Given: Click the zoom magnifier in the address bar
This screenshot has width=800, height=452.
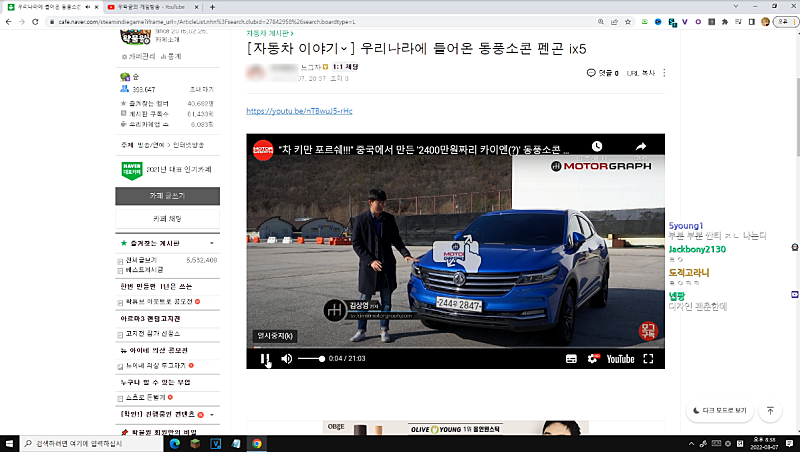Looking at the screenshot, I should pyautogui.click(x=601, y=22).
